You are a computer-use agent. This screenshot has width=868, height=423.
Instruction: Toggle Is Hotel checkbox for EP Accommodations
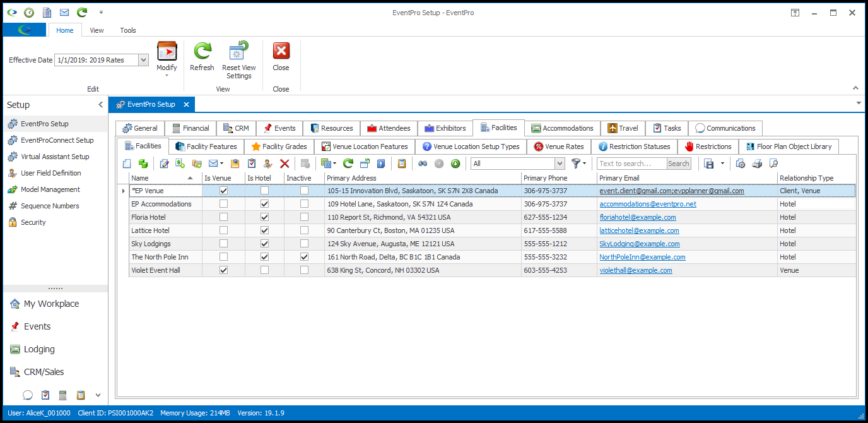coord(264,204)
